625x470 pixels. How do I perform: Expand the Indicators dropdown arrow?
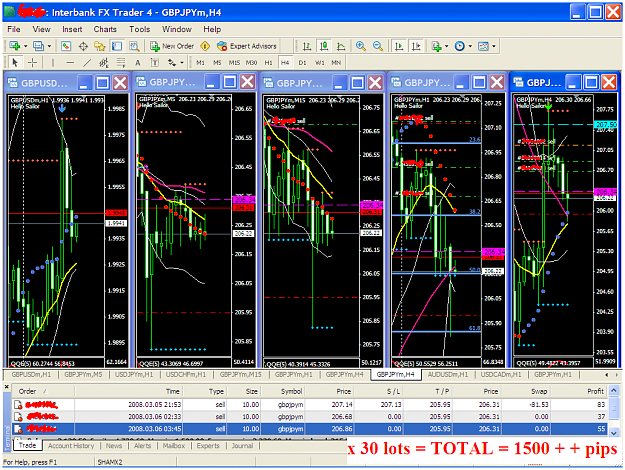point(446,46)
